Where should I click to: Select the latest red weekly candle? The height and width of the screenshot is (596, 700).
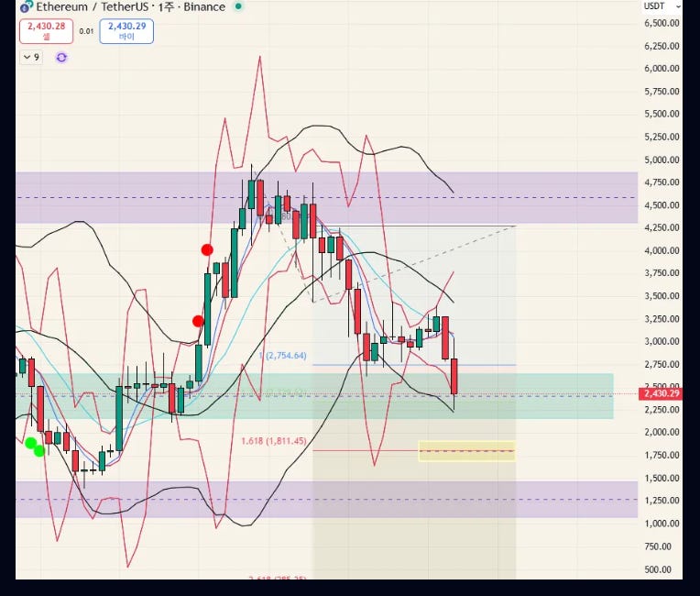(x=454, y=376)
